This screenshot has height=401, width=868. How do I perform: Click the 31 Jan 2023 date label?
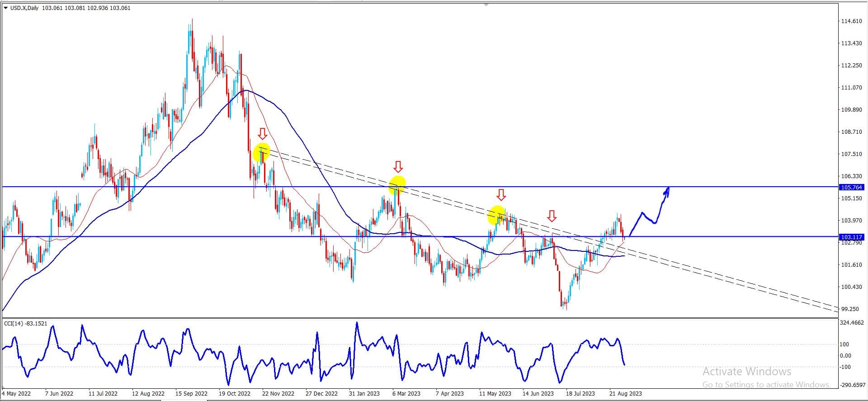(x=364, y=394)
